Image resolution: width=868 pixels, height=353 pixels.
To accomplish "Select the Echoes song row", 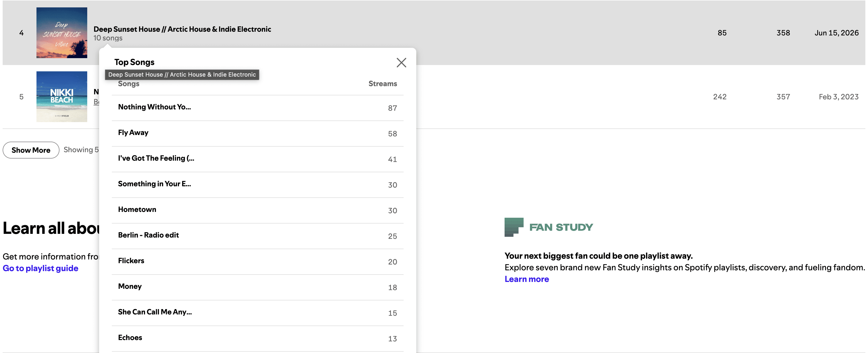I will pos(257,338).
